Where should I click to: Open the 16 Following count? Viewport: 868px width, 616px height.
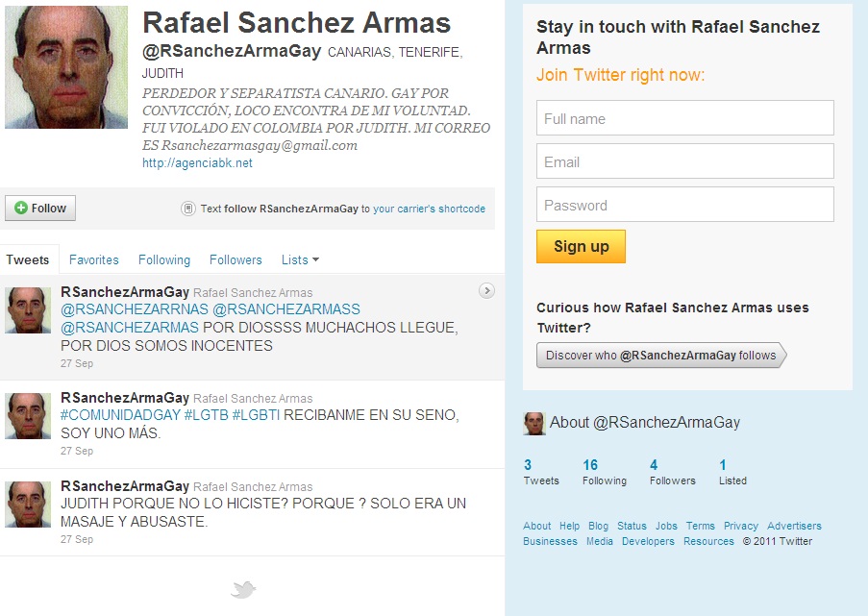[604, 472]
